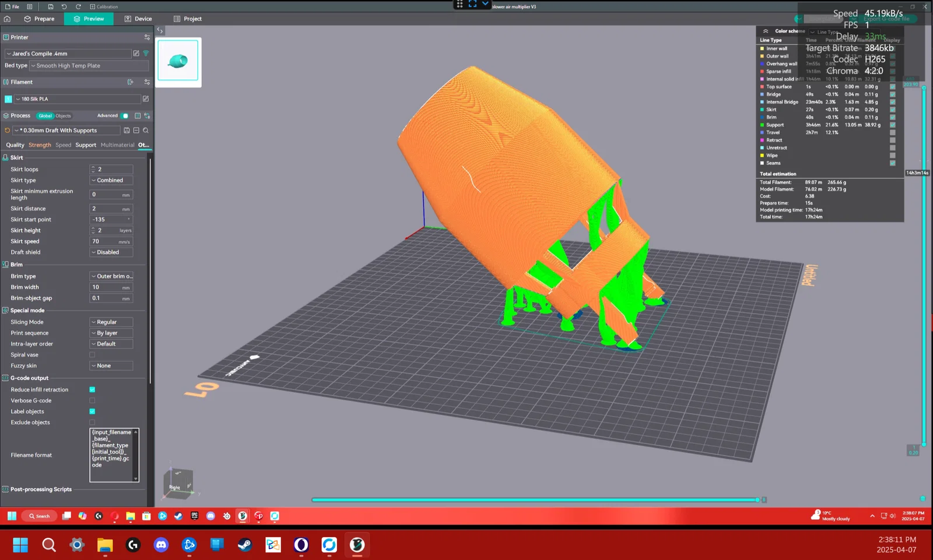Uncheck the Label objects checkbox
933x560 pixels.
tap(92, 411)
